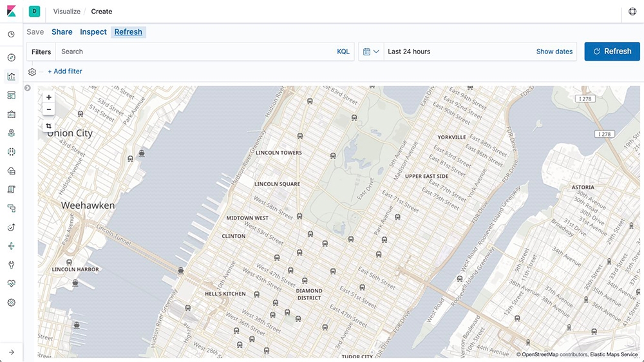Open Dashboard from the sidebar
644x362 pixels.
(12, 95)
